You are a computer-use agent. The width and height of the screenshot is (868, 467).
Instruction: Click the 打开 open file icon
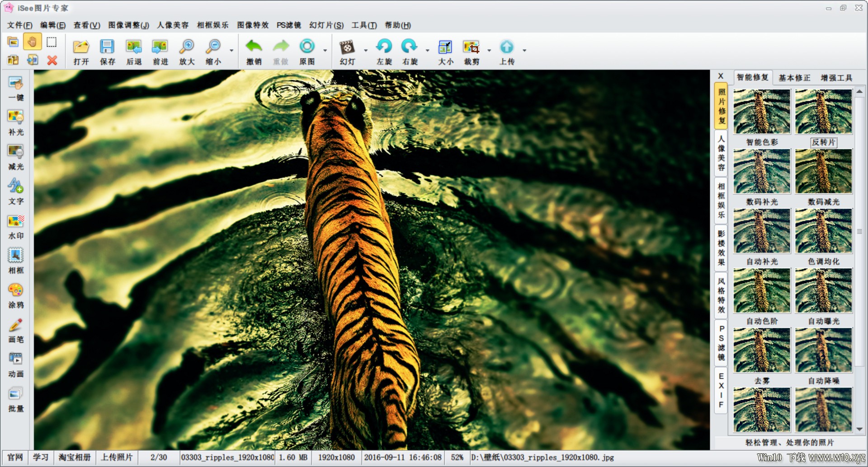tap(81, 47)
